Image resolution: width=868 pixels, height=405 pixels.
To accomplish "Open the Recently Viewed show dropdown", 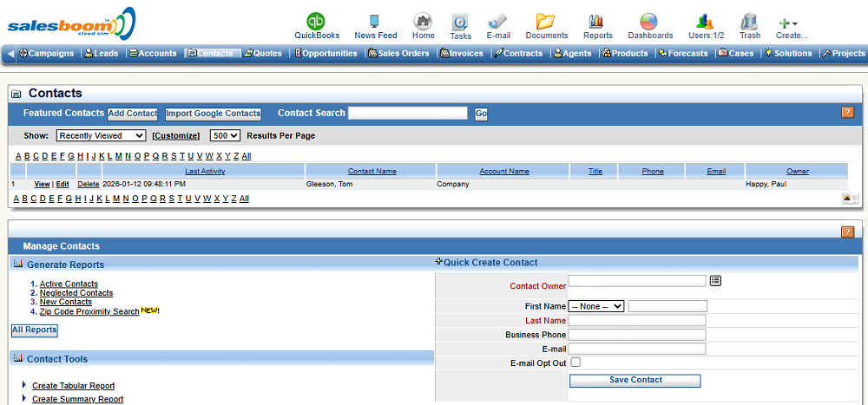I will [x=101, y=136].
